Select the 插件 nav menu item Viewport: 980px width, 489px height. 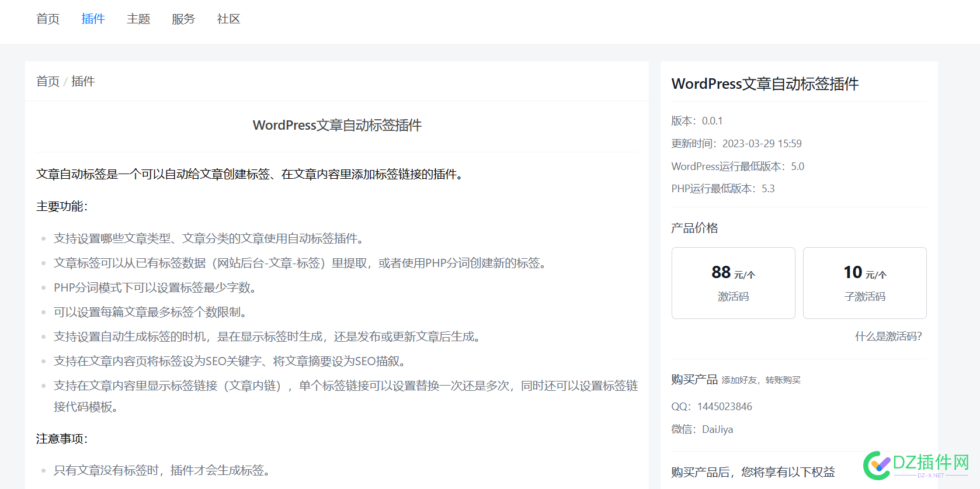pos(93,19)
